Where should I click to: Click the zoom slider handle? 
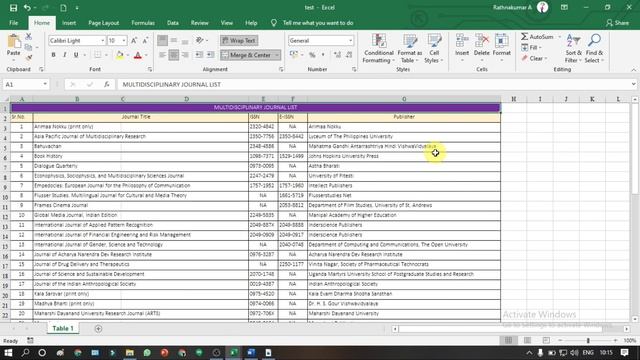click(588, 340)
